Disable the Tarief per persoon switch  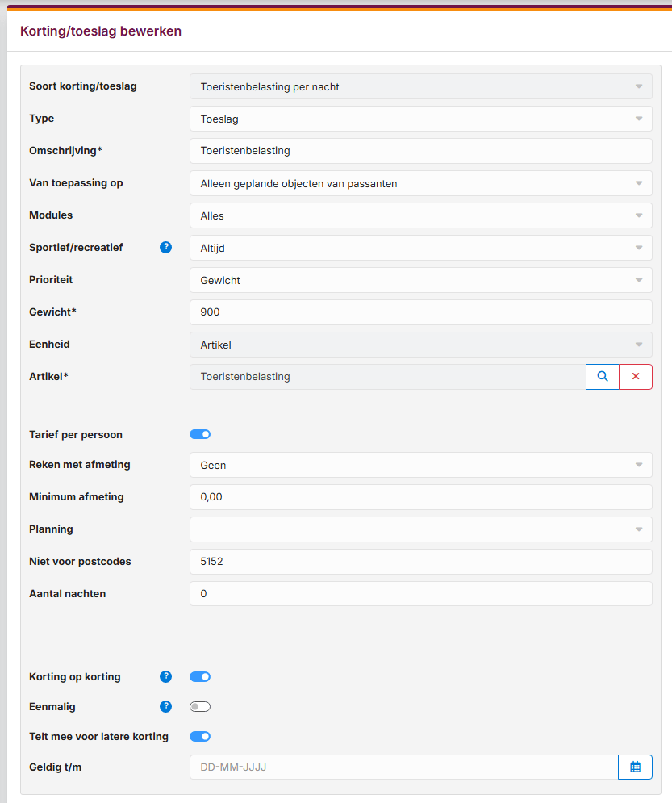[200, 435]
